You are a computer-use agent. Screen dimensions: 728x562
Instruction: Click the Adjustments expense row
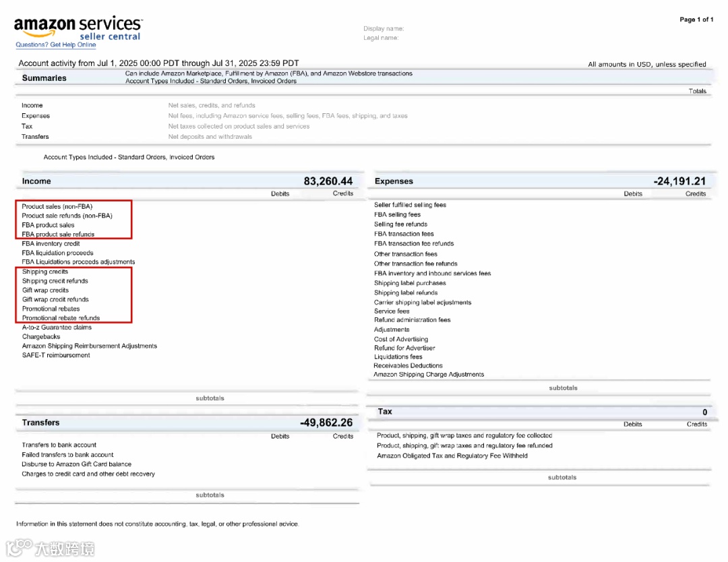click(x=392, y=330)
